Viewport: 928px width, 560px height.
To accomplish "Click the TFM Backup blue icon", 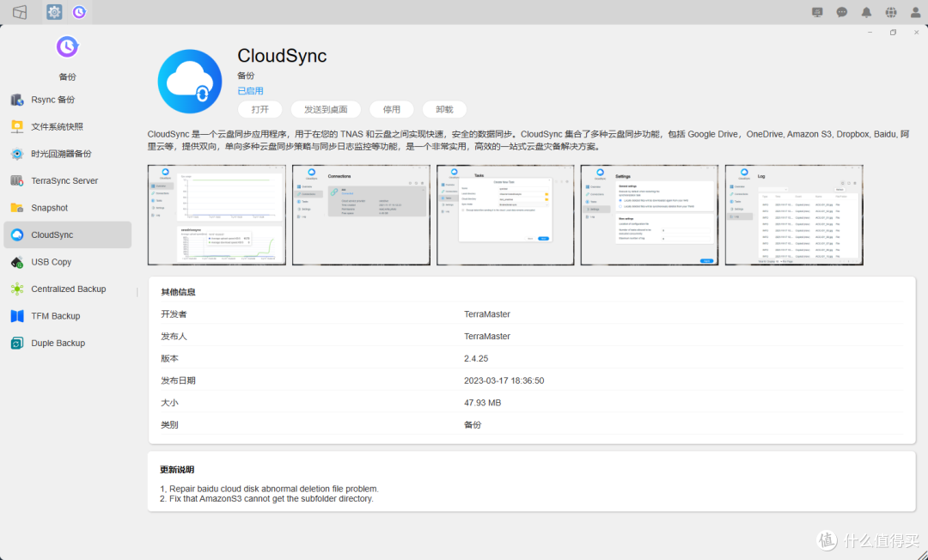I will (x=17, y=316).
